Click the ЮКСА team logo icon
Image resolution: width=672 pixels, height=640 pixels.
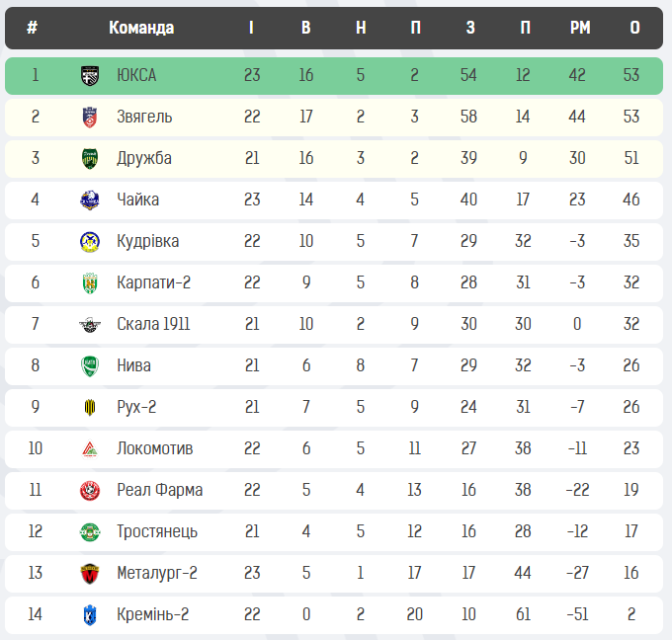point(90,75)
